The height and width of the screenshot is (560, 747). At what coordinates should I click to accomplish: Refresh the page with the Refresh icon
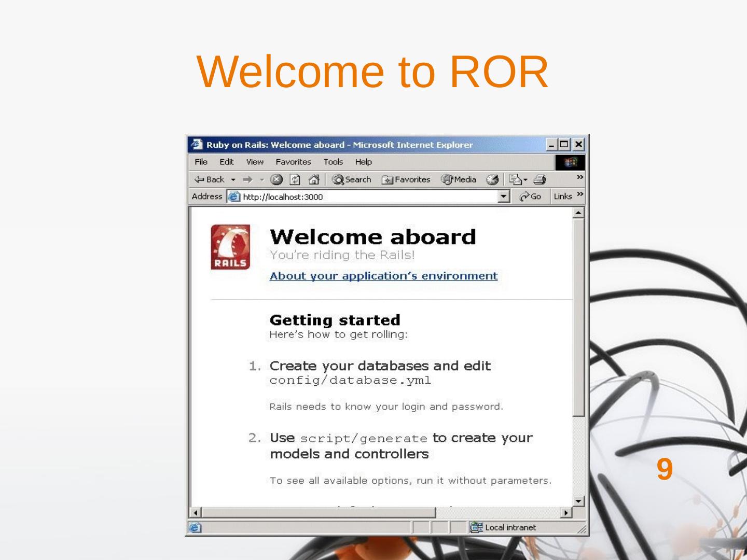295,179
